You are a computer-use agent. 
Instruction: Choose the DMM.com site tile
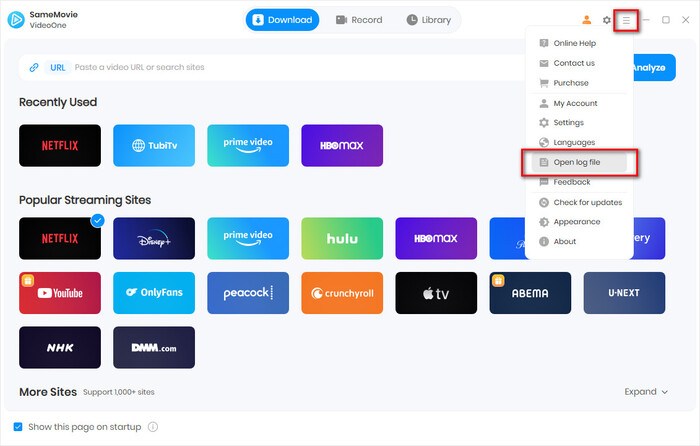[x=154, y=347]
